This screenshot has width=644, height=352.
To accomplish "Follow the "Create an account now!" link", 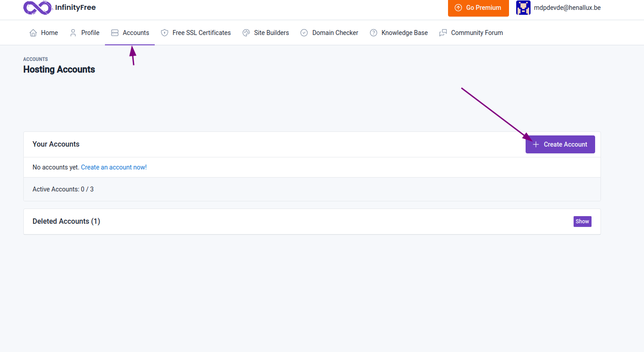I will pyautogui.click(x=114, y=167).
